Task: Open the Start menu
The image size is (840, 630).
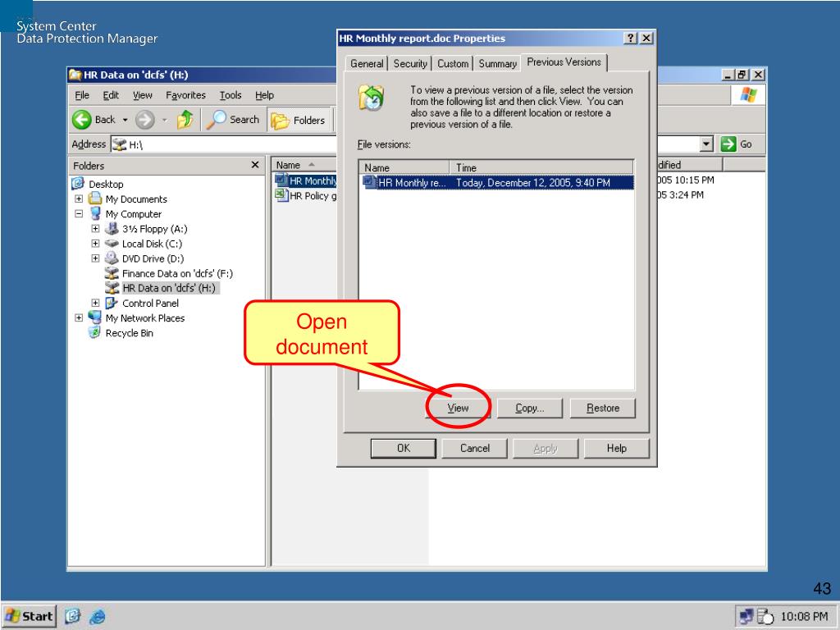Action: coord(30,616)
